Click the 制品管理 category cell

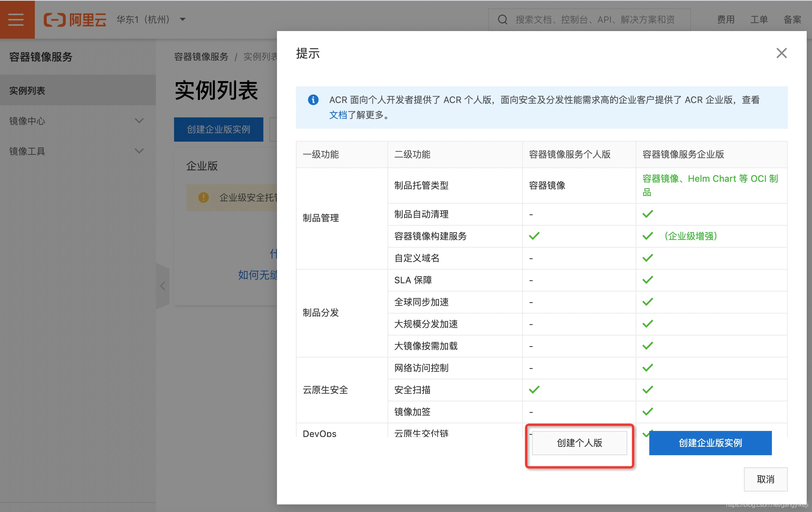tap(342, 219)
